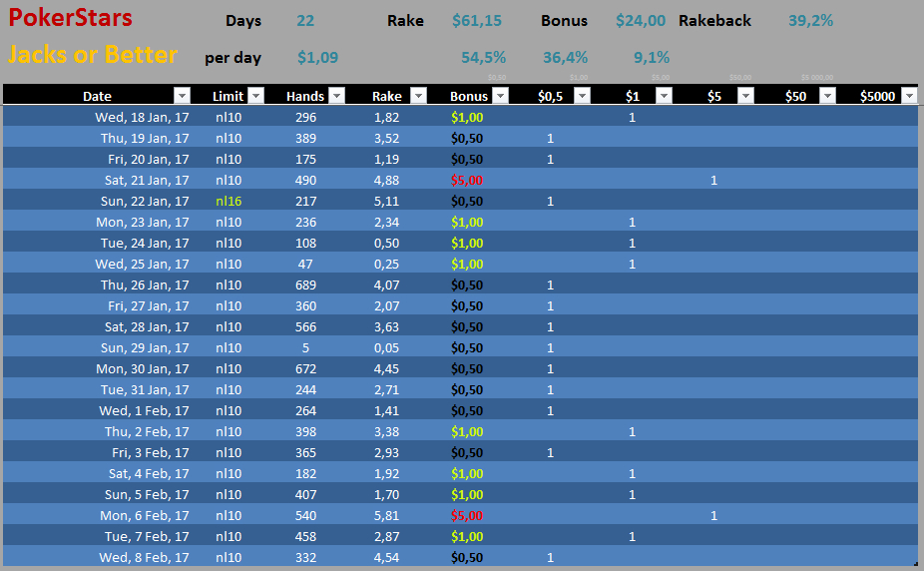924x571 pixels.
Task: Select the hands cell 540
Action: click(306, 516)
